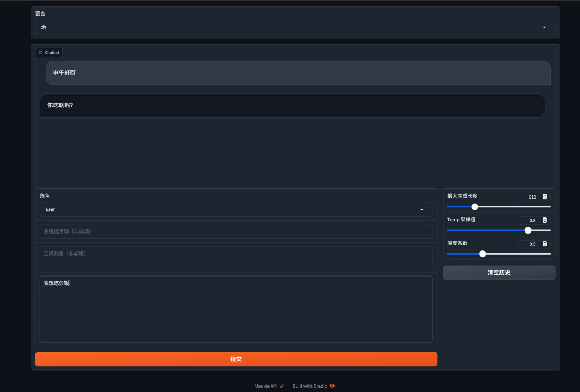This screenshot has width=580, height=392.
Task: Open the Use via API link
Action: click(x=266, y=386)
